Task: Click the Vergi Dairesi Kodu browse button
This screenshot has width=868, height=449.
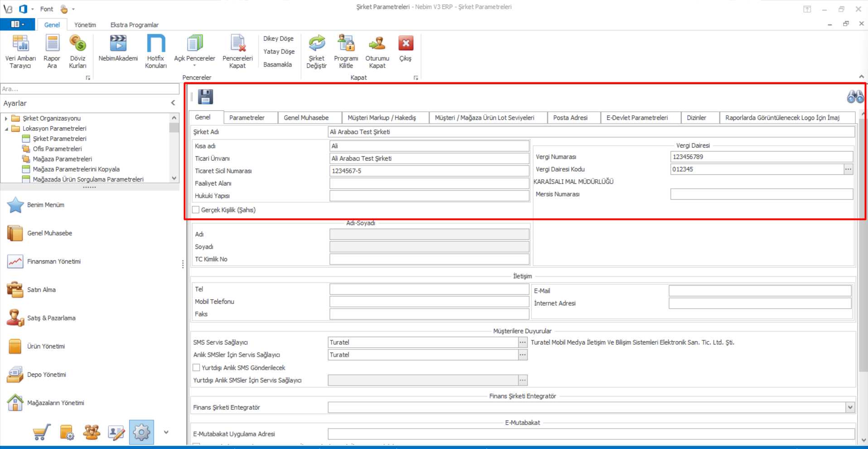Action: pos(848,169)
